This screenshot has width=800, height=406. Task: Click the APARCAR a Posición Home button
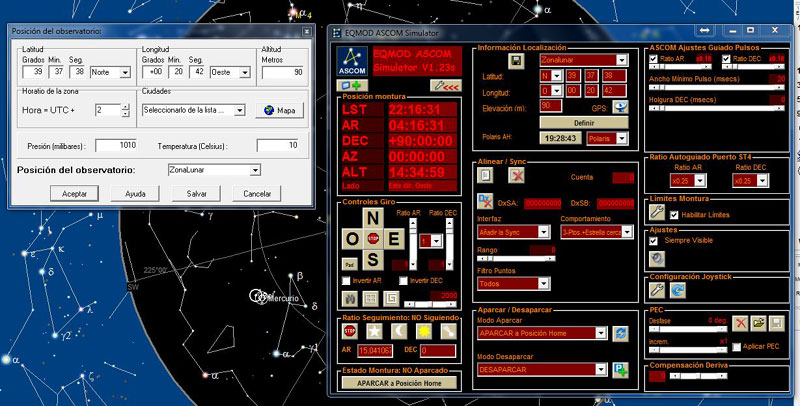point(399,382)
